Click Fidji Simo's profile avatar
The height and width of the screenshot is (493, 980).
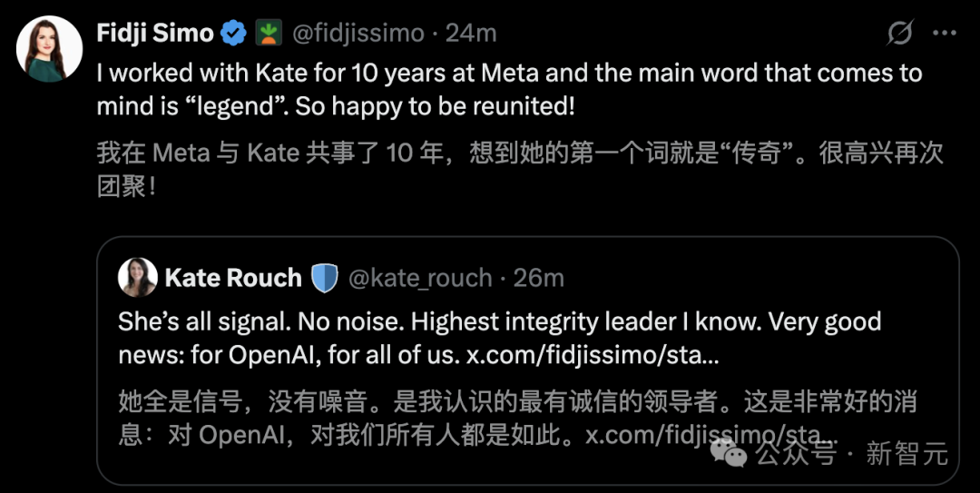click(x=50, y=48)
